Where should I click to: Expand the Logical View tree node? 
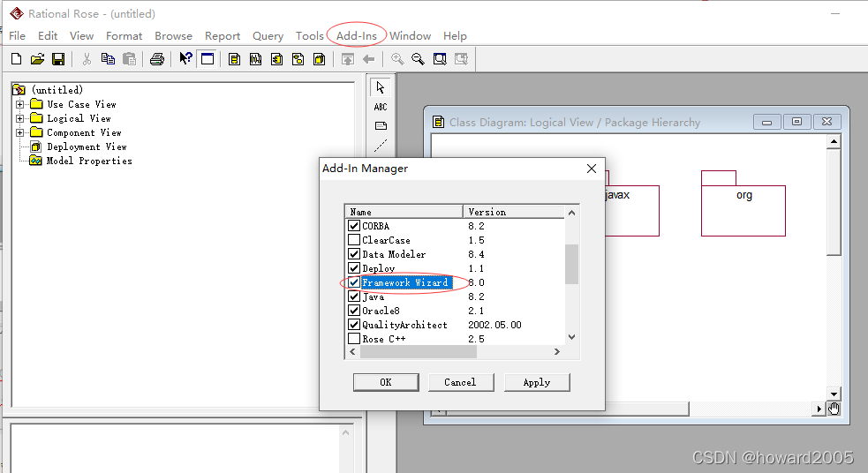click(20, 118)
